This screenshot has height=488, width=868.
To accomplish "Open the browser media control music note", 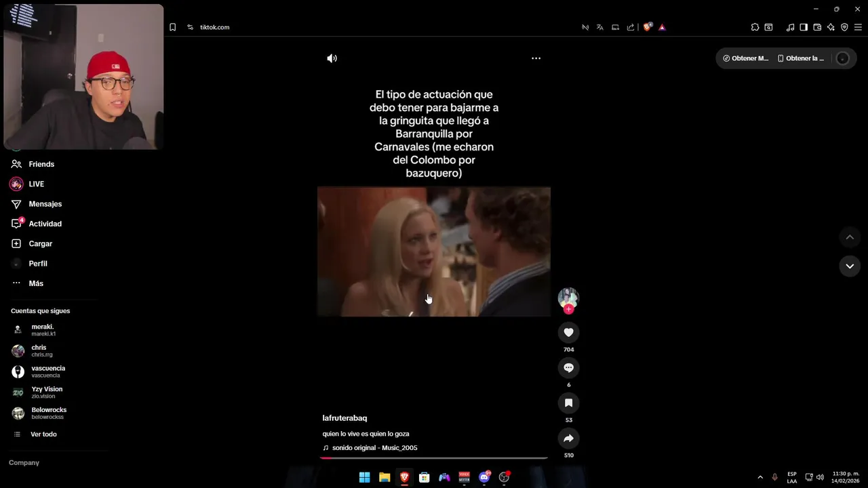I will (x=790, y=27).
